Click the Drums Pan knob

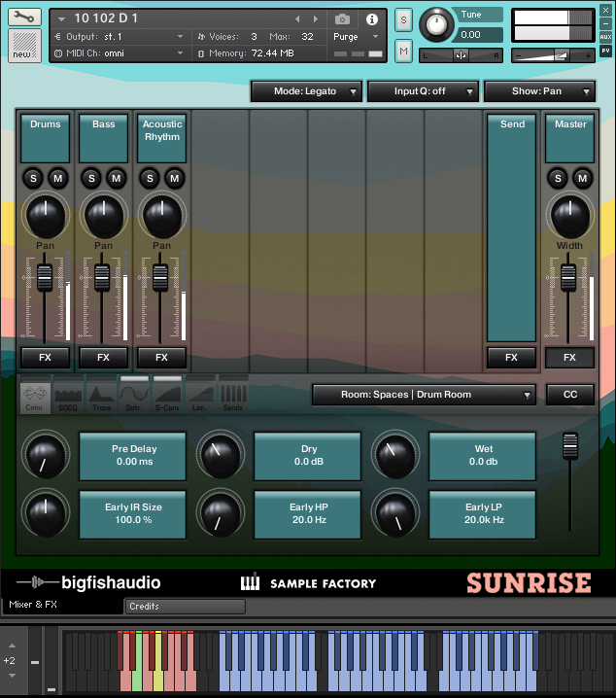coord(46,217)
